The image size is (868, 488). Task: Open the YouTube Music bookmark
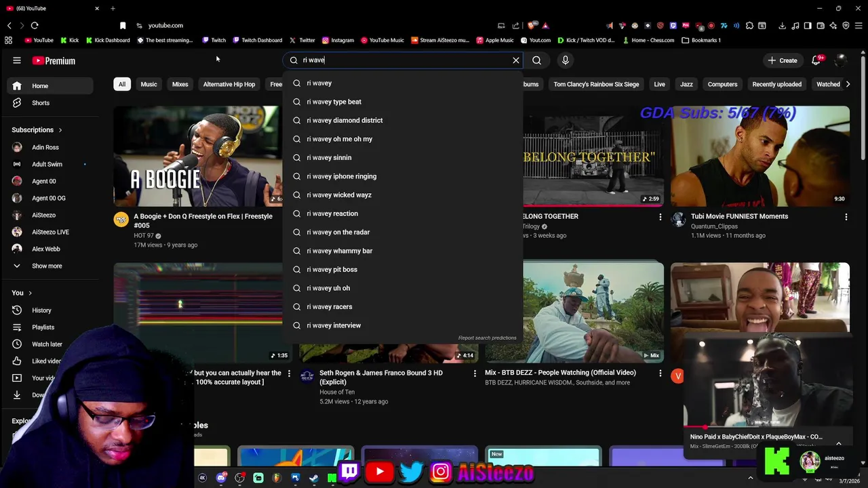(382, 40)
